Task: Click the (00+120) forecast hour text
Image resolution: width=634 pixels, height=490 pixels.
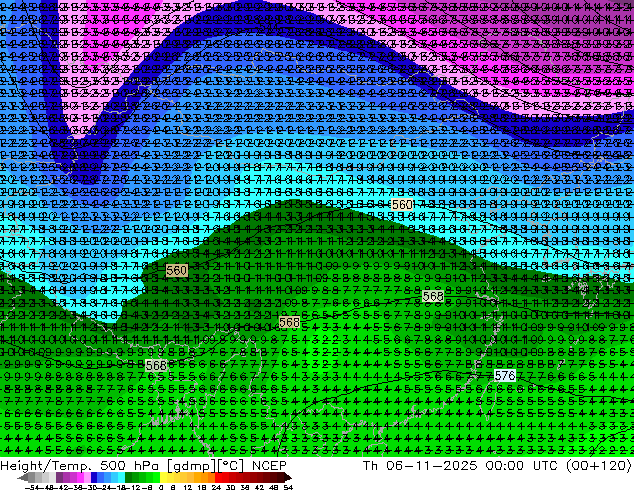Action: point(598,465)
